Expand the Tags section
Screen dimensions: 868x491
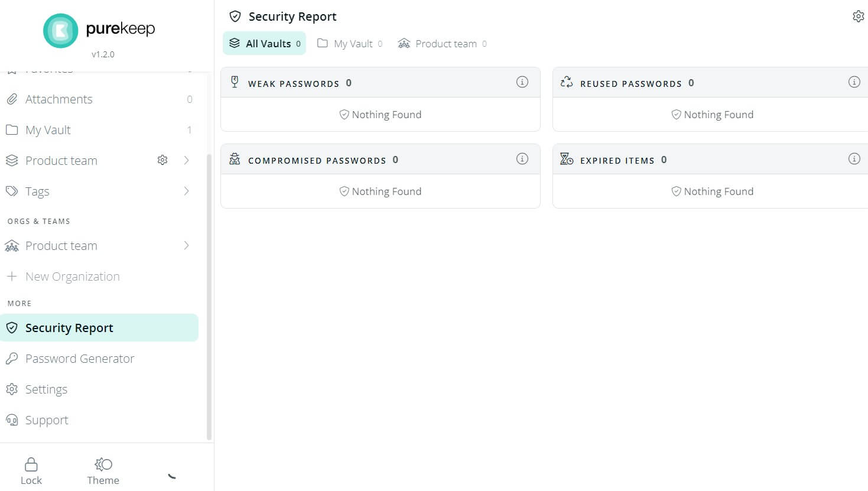pyautogui.click(x=187, y=191)
